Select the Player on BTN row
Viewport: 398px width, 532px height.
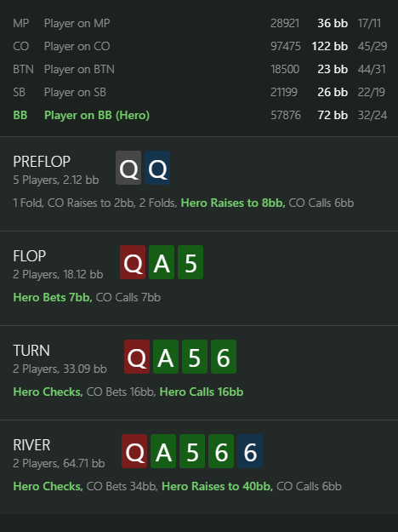pos(199,69)
